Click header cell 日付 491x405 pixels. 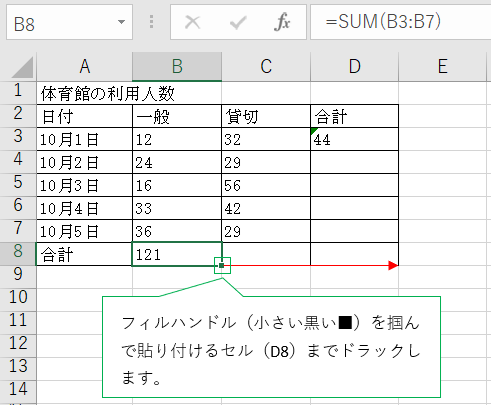tap(84, 116)
